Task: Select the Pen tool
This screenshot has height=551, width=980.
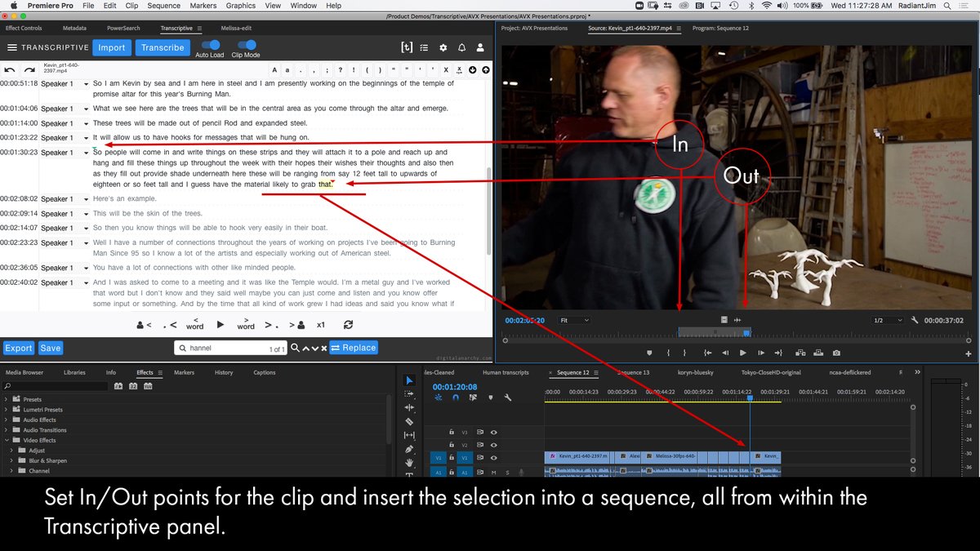Action: click(409, 449)
